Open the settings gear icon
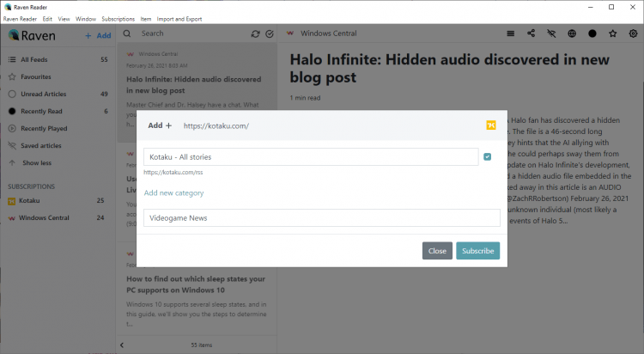 pos(634,34)
